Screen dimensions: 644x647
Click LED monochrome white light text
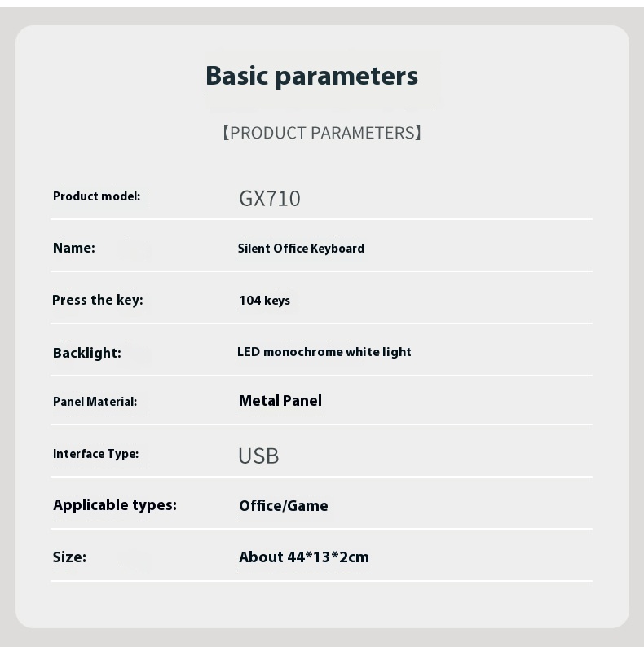click(324, 352)
